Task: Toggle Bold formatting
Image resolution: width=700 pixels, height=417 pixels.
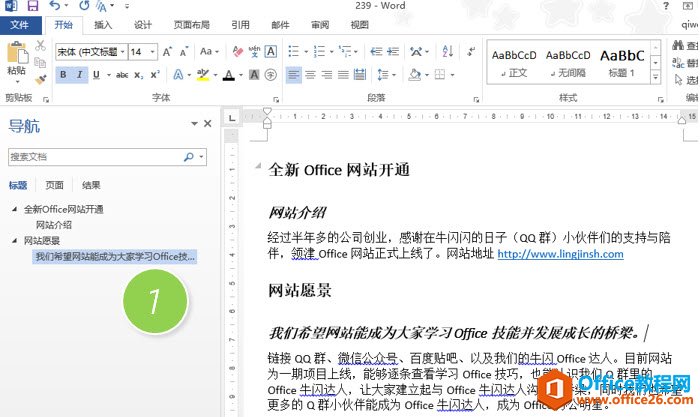Action: click(x=63, y=75)
